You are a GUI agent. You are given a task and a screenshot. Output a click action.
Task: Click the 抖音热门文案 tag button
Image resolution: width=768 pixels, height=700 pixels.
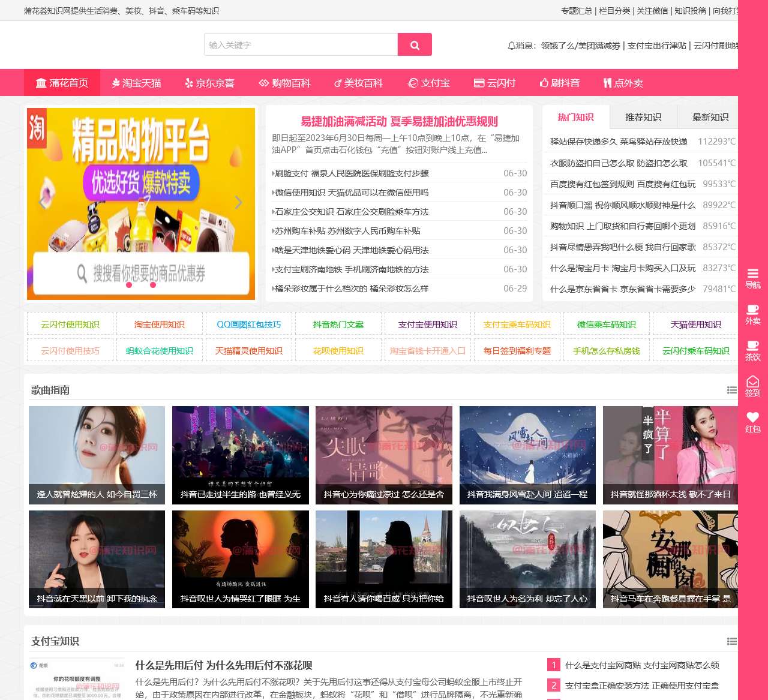[x=338, y=325]
